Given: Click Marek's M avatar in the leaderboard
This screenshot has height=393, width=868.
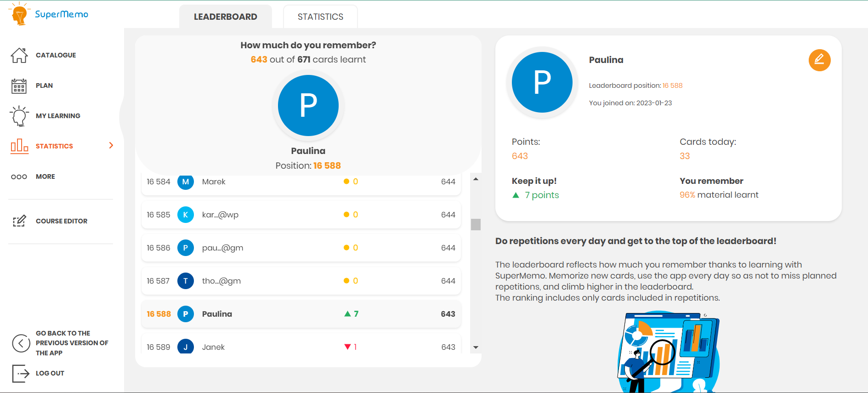Looking at the screenshot, I should coord(186,182).
